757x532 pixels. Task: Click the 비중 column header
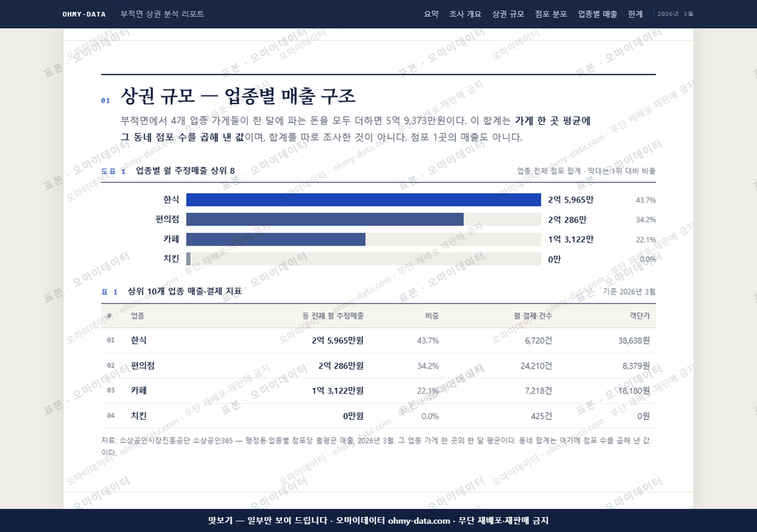(432, 316)
